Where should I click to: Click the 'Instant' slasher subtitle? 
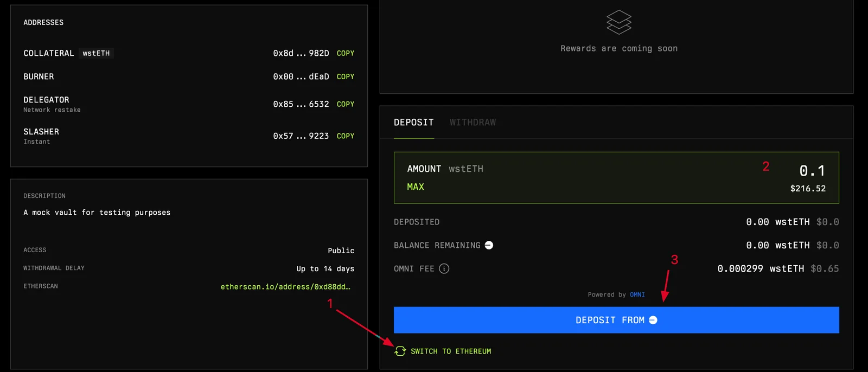click(36, 142)
